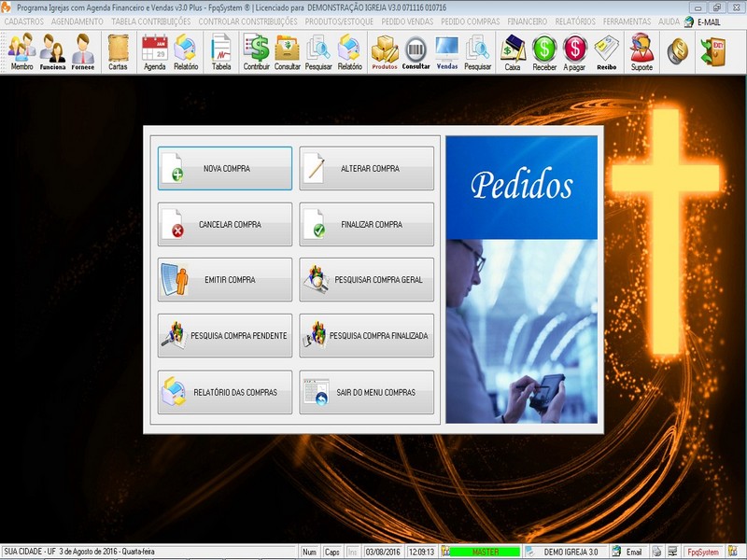Click the NOVA COMPRA button
Image resolution: width=747 pixels, height=560 pixels.
225,169
